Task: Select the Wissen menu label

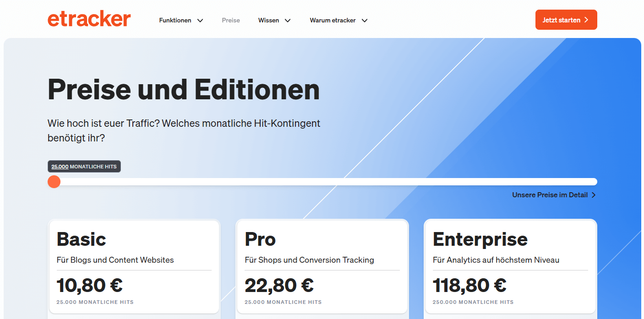Action: pyautogui.click(x=268, y=20)
